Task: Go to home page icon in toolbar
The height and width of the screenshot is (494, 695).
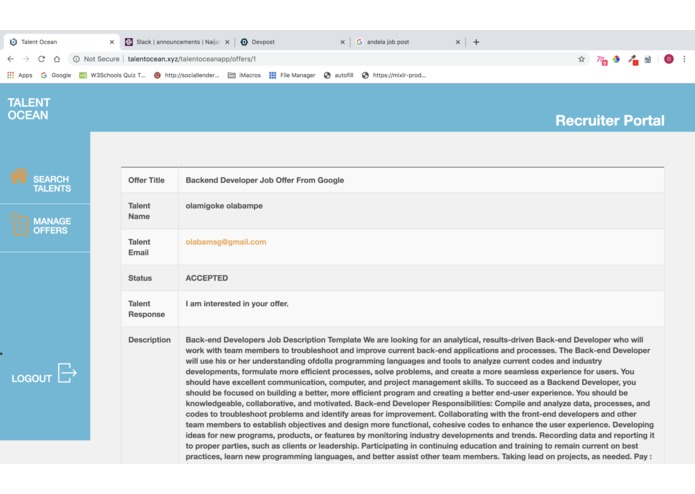Action: coord(57,59)
